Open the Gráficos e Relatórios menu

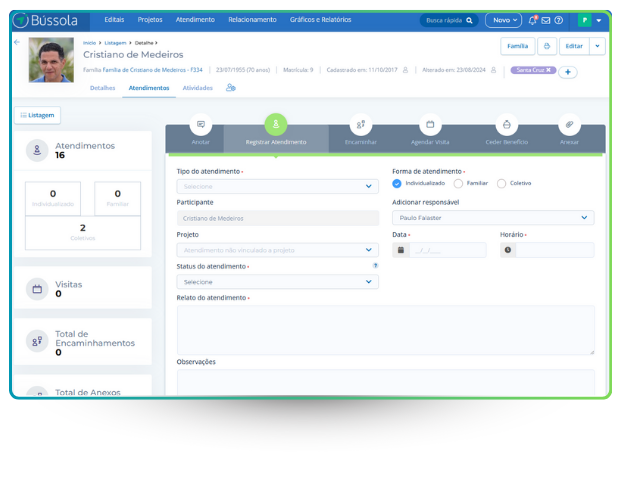point(320,19)
